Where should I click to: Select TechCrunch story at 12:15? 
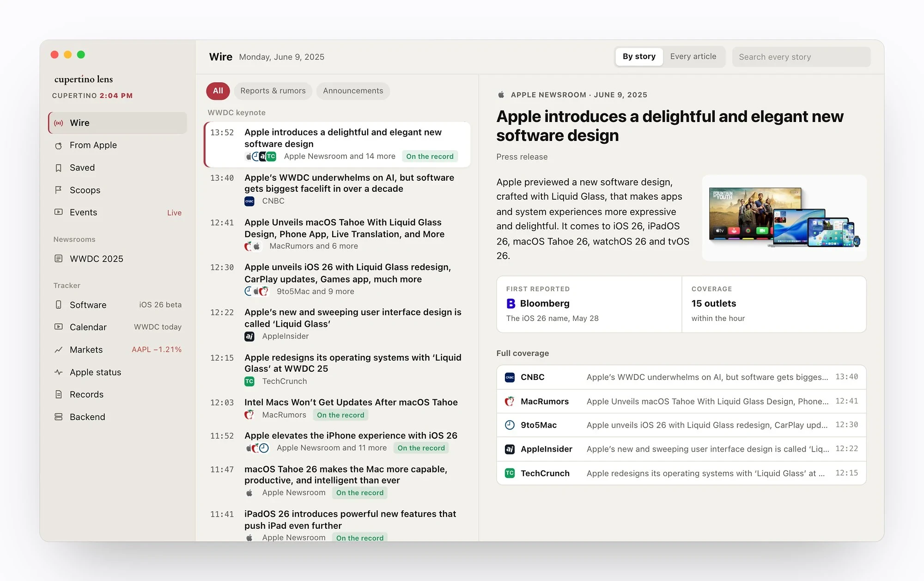pos(337,369)
